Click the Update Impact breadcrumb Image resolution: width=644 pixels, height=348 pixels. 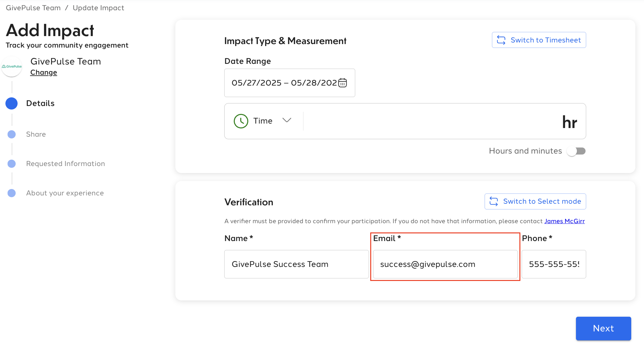tap(98, 8)
